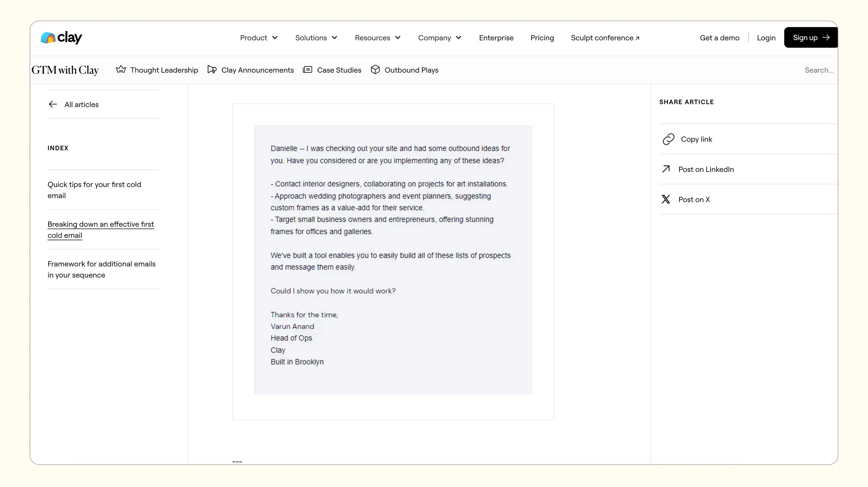Click the LinkedIn share arrow icon

(665, 169)
